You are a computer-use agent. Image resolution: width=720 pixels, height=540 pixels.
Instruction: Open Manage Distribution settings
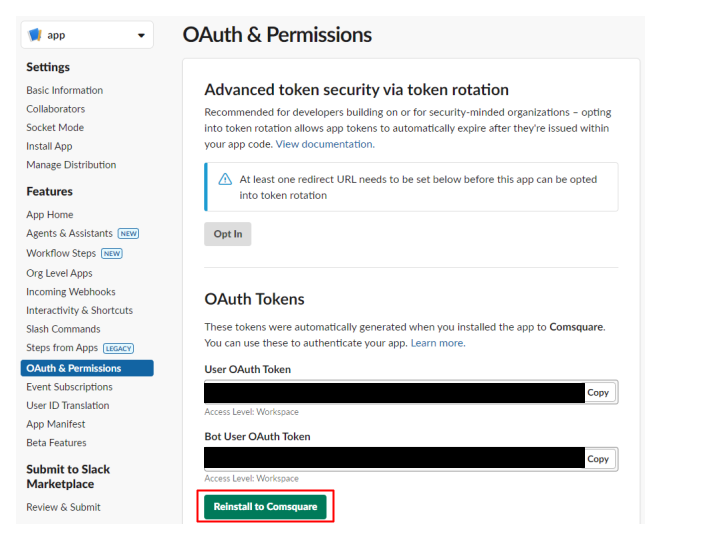pos(71,165)
